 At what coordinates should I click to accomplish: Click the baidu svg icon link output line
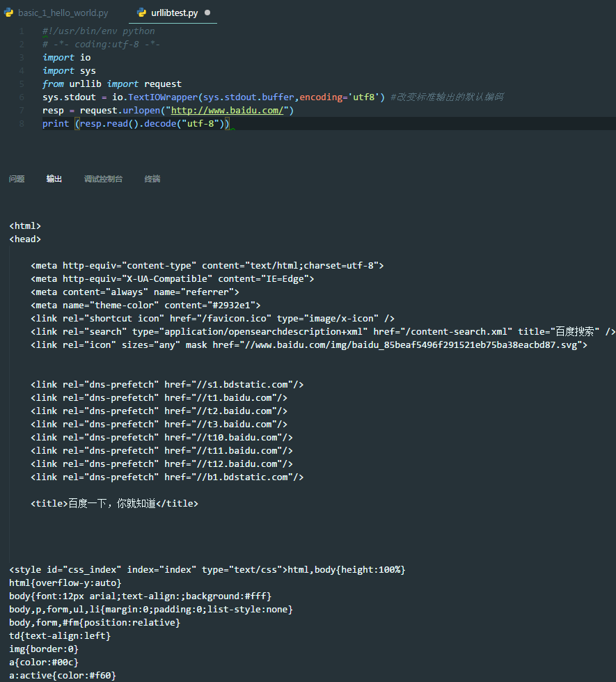309,345
